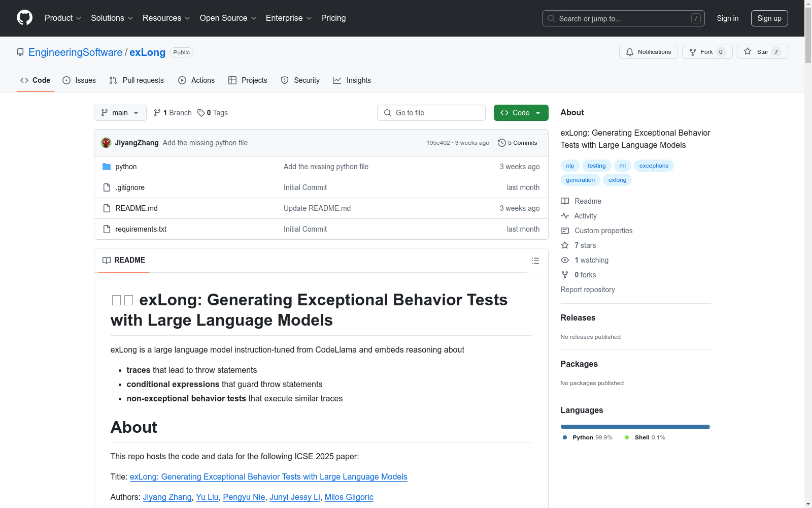Select the generation topic tag
The image size is (812, 508).
[581, 180]
